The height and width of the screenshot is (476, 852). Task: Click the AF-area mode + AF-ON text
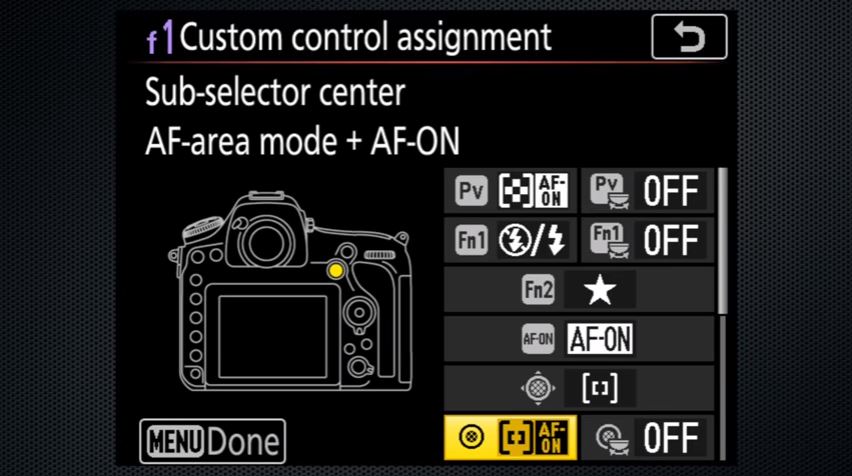pyautogui.click(x=302, y=141)
